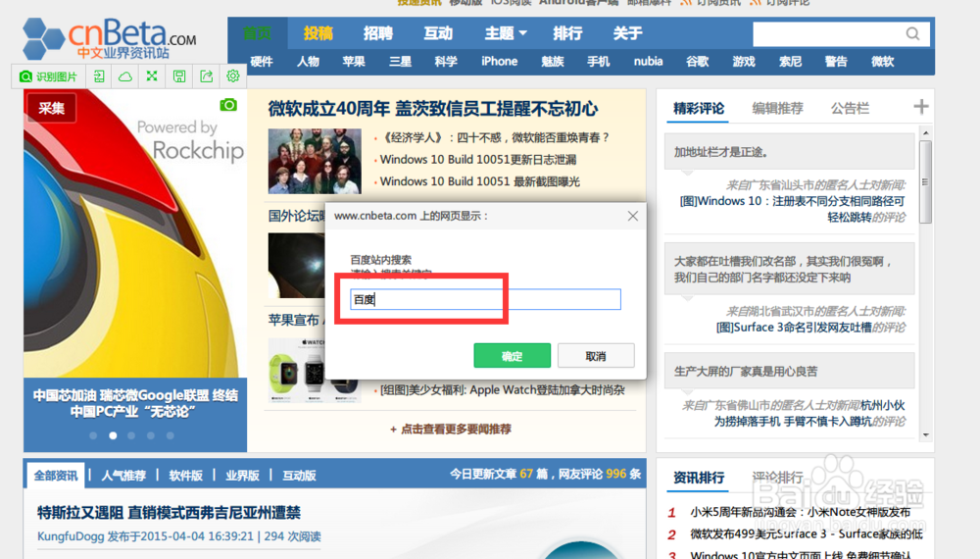Select the 魅族 topic link
The image size is (980, 559).
(x=553, y=61)
